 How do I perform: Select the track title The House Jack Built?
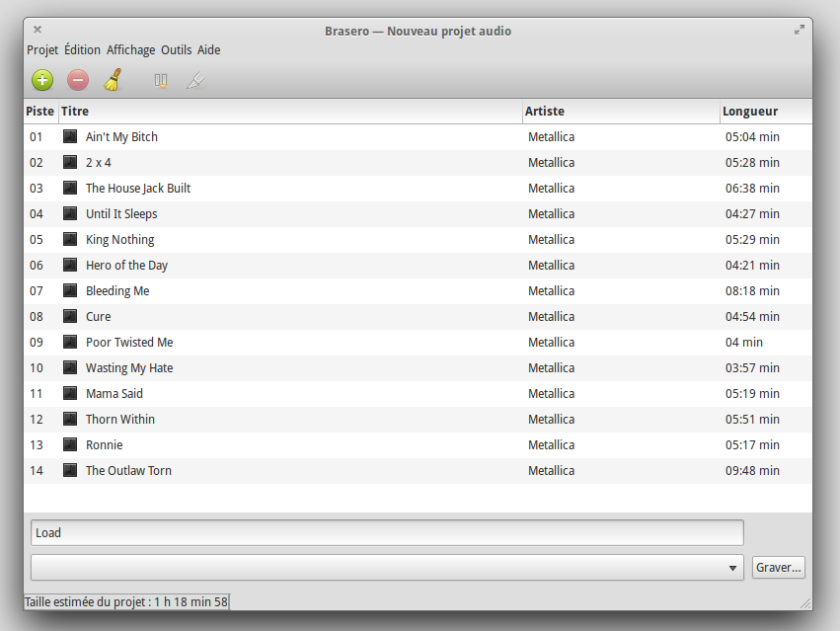(138, 189)
